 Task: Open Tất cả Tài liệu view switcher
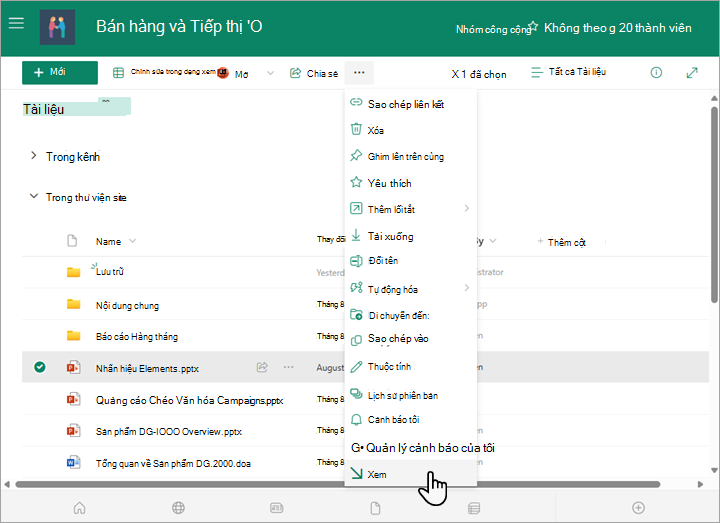pyautogui.click(x=568, y=72)
